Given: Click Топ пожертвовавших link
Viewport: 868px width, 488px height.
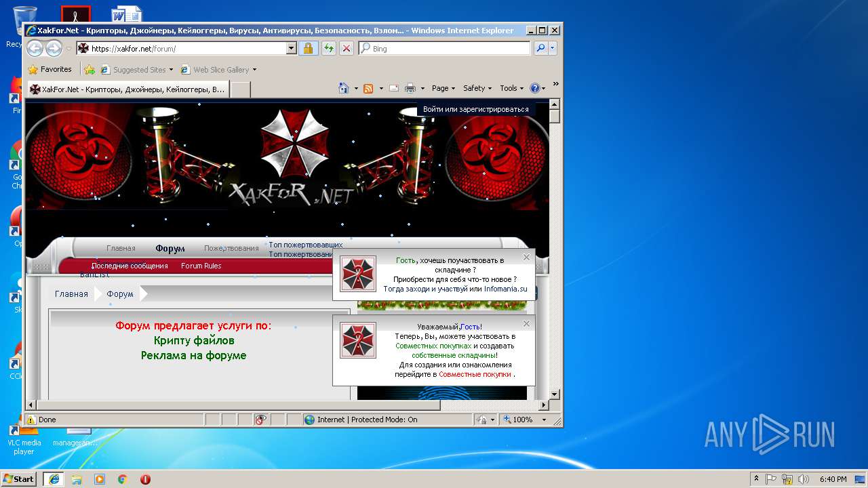Looking at the screenshot, I should [306, 245].
